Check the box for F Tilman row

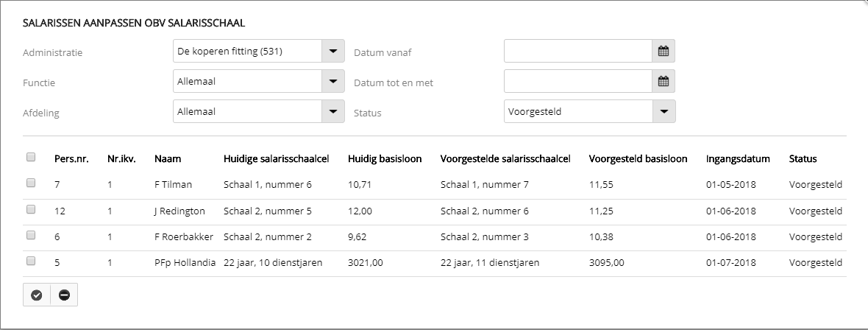coord(31,183)
